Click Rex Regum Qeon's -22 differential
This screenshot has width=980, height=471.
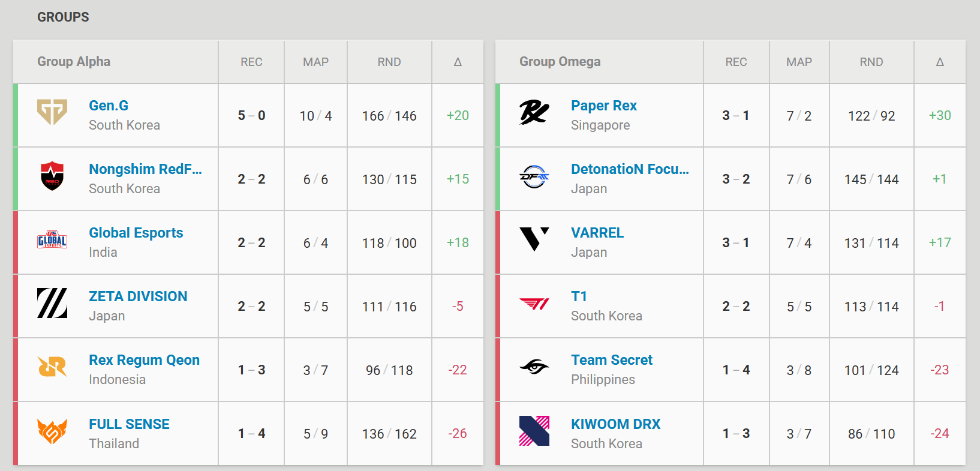pyautogui.click(x=458, y=370)
